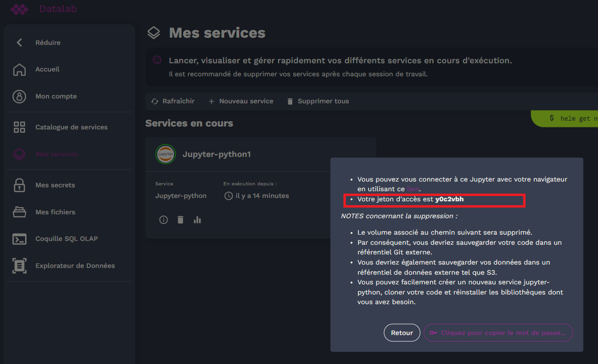The width and height of the screenshot is (598, 364).
Task: Click Supprimer tous to delete all services
Action: 317,101
